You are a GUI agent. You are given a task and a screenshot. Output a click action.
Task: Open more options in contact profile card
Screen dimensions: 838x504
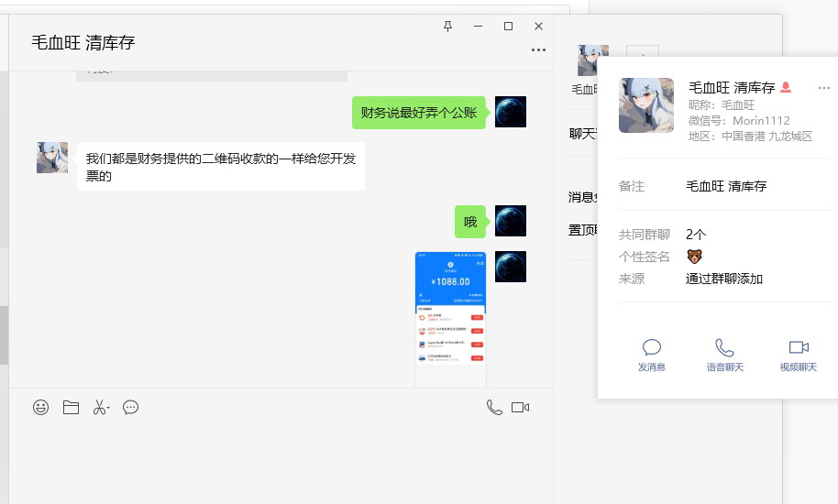823,88
